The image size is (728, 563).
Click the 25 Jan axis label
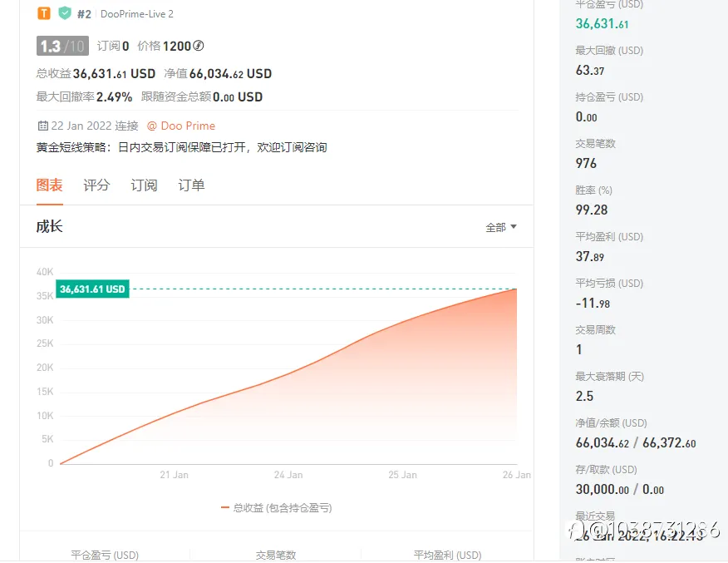[x=402, y=475]
